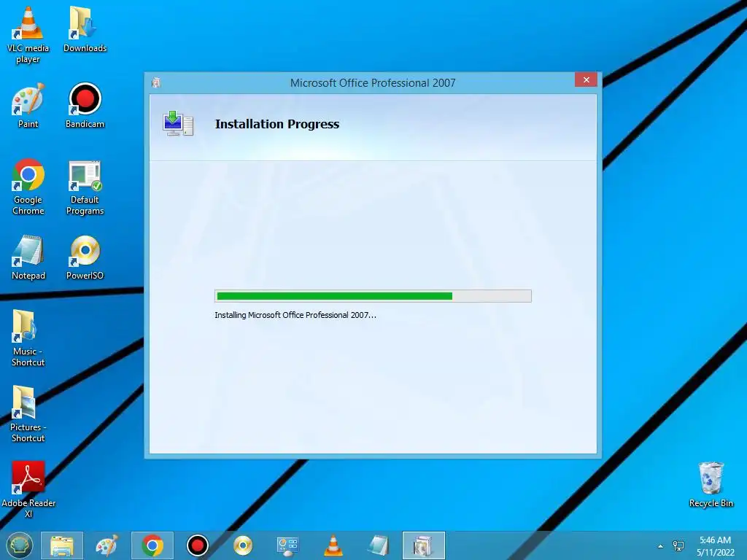The image size is (747, 560).
Task: Select the Default Programs desktop icon
Action: tap(85, 187)
